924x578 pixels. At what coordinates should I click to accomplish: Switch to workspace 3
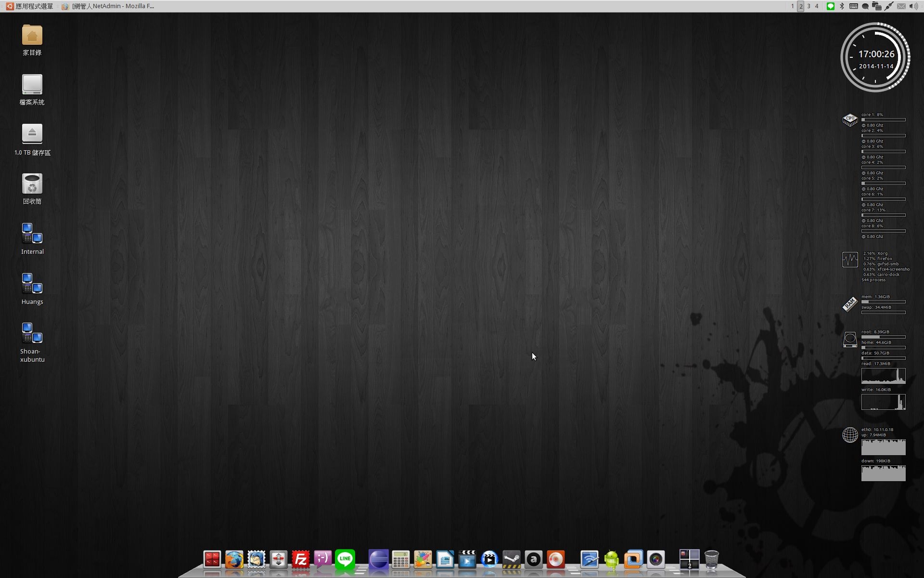[x=808, y=6]
